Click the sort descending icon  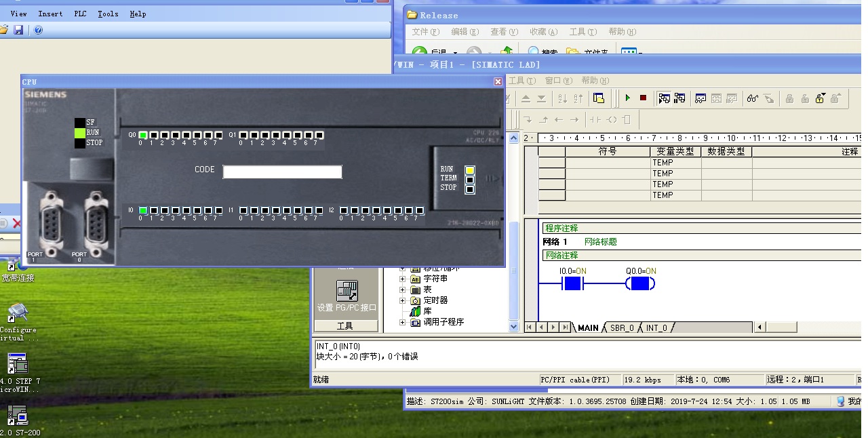(x=578, y=98)
